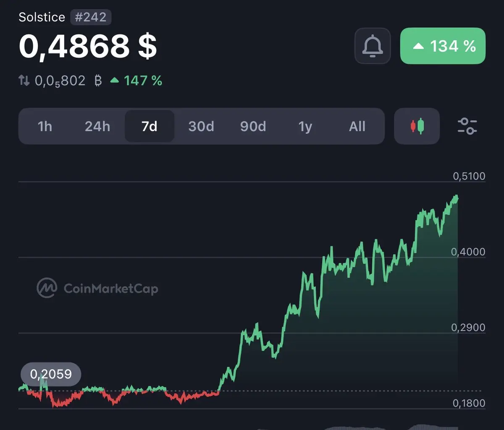Choose the 1y time range

point(305,126)
